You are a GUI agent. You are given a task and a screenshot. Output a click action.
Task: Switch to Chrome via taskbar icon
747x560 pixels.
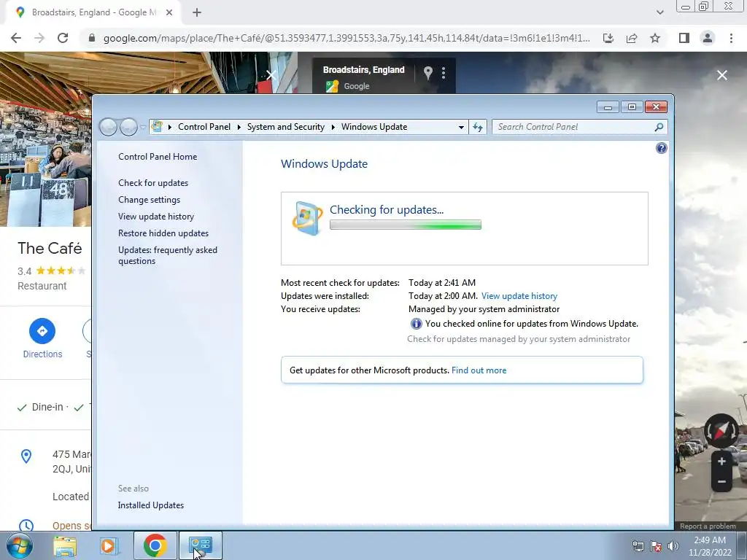tap(155, 545)
